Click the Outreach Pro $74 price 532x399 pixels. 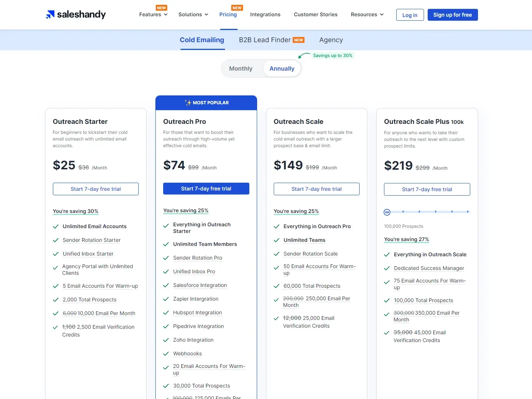(174, 165)
